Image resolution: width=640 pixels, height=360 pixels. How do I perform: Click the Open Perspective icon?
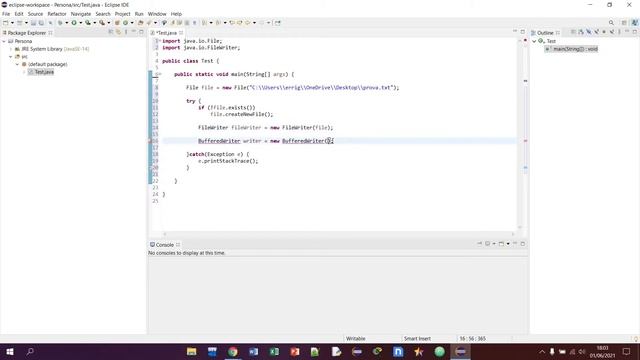[x=624, y=23]
